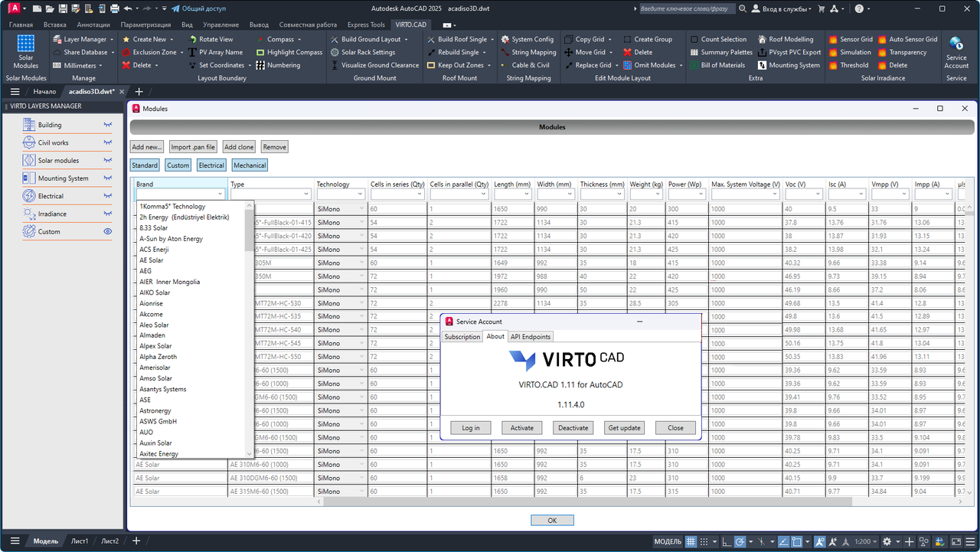Click the Numbering tool
980x552 pixels.
278,65
